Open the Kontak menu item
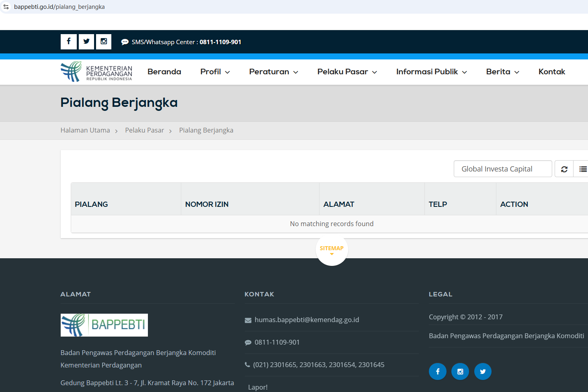This screenshot has height=392, width=588. click(551, 72)
